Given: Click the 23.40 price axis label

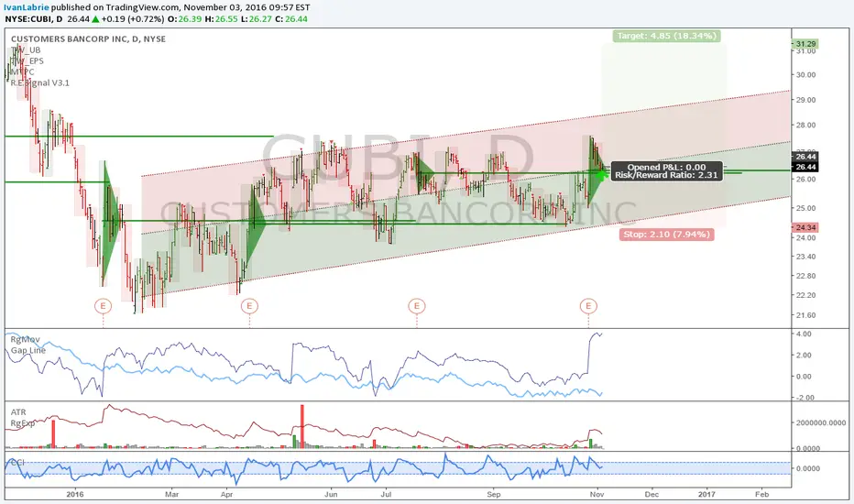Looking at the screenshot, I should coord(805,257).
